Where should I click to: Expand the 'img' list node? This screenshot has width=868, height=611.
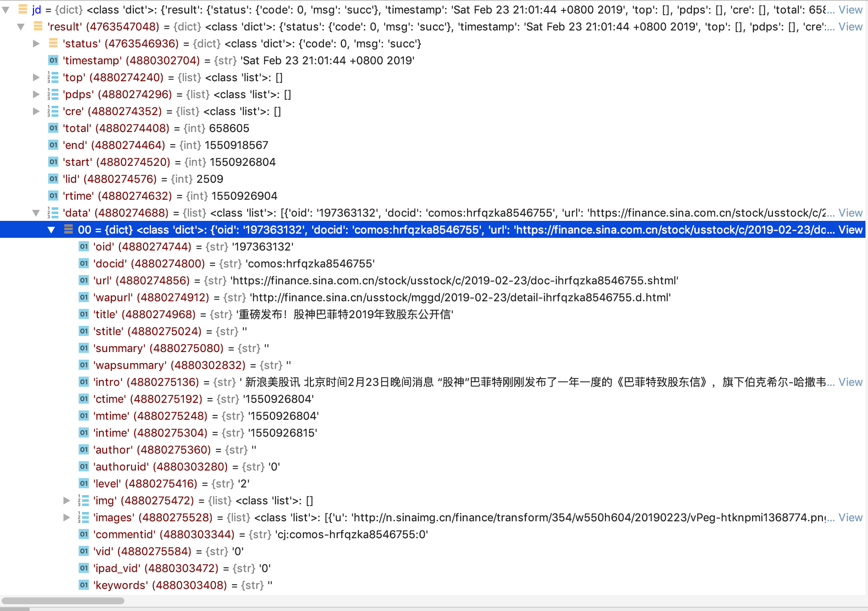[66, 501]
